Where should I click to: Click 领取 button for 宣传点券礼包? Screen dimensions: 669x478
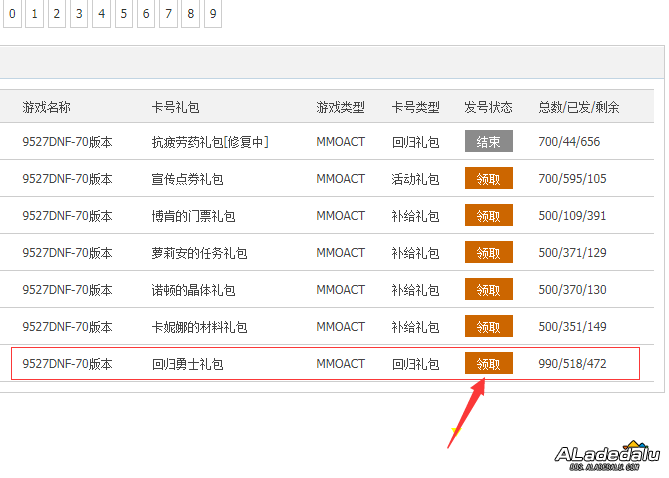pos(488,179)
